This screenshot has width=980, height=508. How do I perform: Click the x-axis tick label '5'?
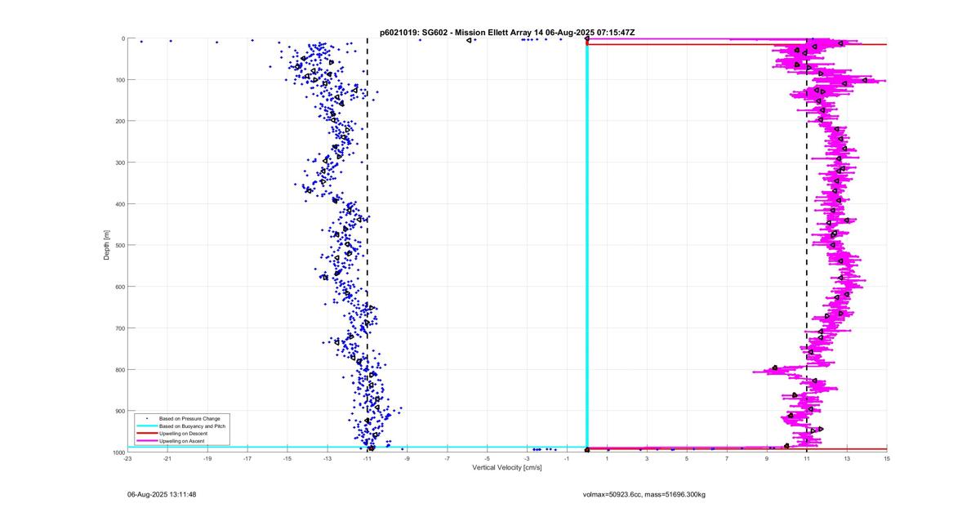pos(687,458)
